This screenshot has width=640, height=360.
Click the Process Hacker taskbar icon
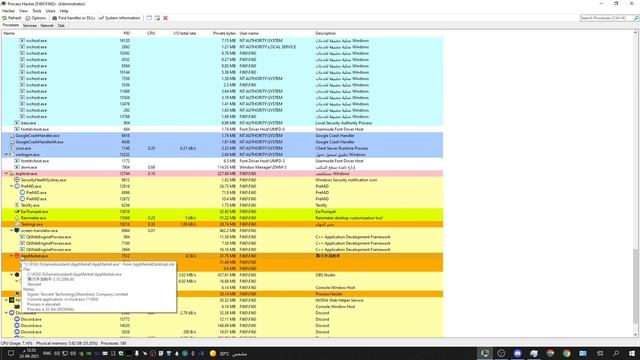click(485, 353)
